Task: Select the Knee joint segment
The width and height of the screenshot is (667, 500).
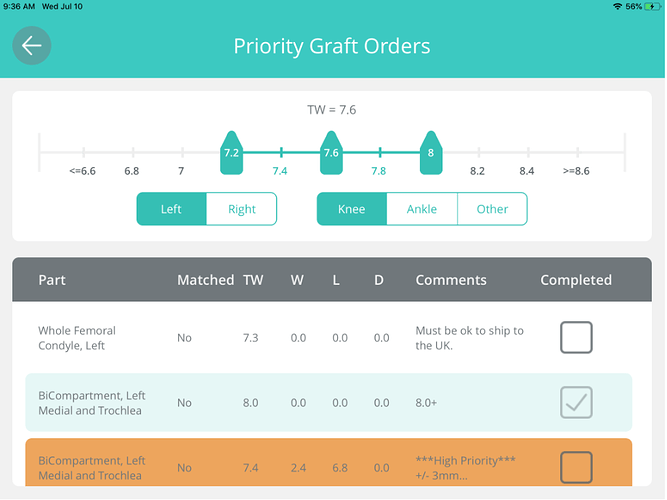Action: (352, 209)
